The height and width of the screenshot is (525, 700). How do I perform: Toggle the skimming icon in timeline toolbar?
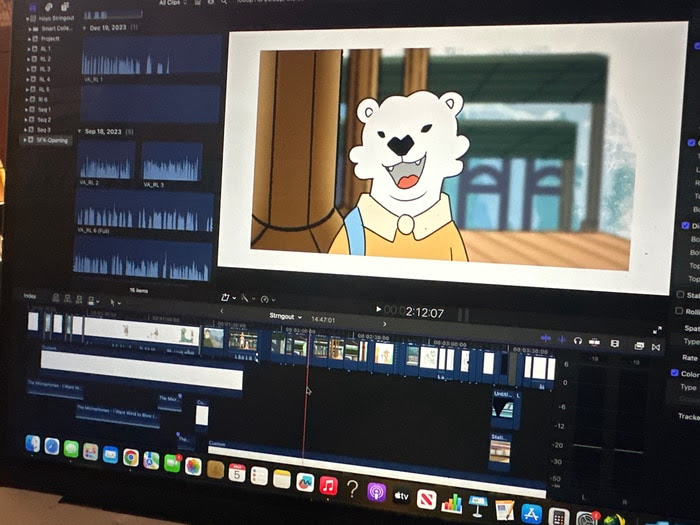545,339
